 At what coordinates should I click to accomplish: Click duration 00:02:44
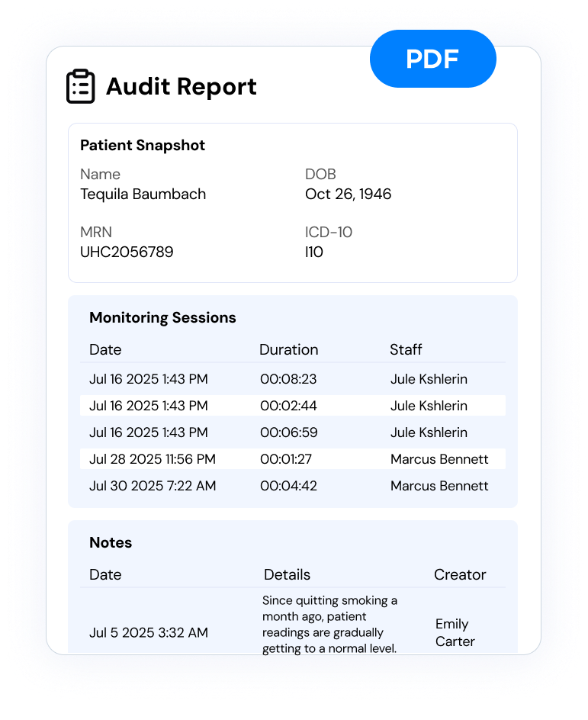coord(288,406)
